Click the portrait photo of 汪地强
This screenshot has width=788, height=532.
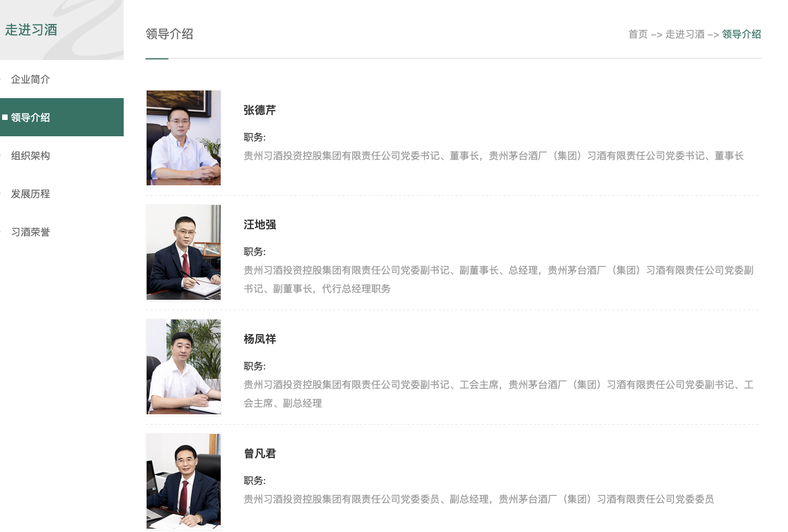[x=184, y=252]
